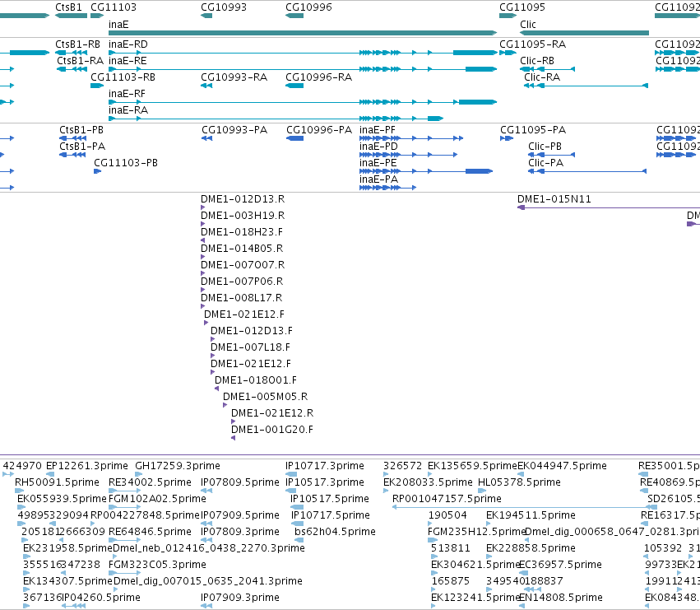This screenshot has width=700, height=610.
Task: Click the RH50091.5prime EST label
Action: 57,482
